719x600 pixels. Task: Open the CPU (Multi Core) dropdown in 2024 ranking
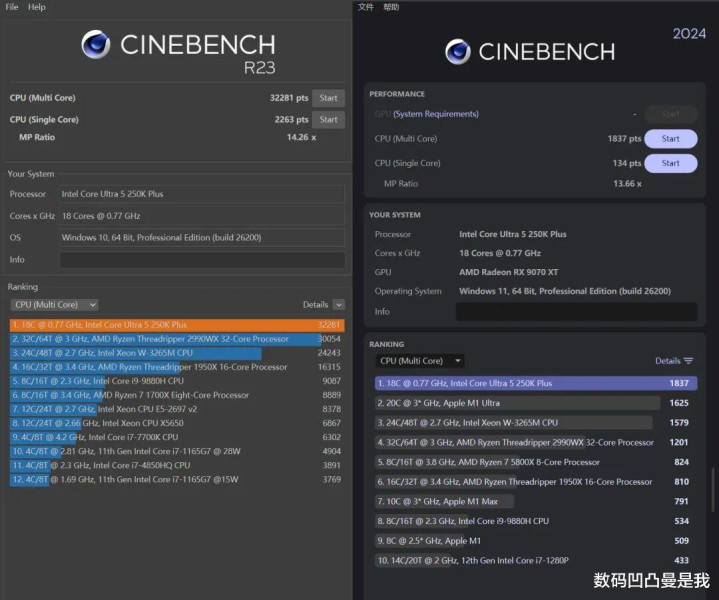click(x=419, y=361)
